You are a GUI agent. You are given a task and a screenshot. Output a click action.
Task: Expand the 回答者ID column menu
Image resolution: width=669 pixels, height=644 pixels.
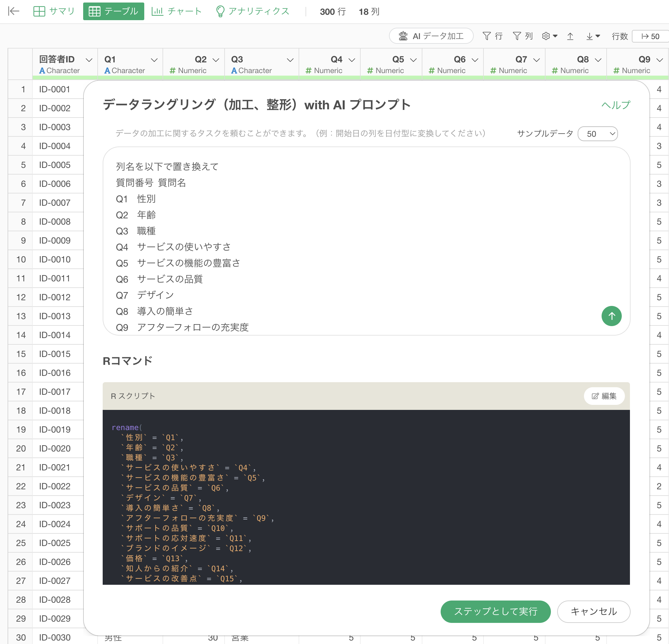(x=89, y=60)
